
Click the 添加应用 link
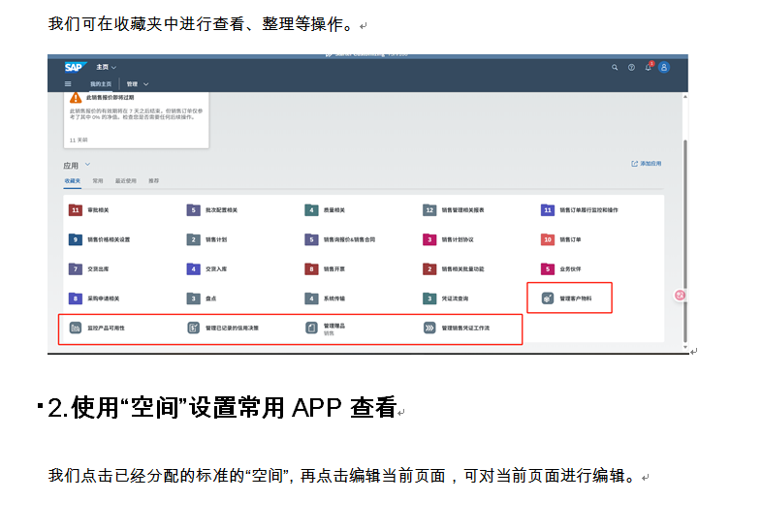tap(647, 164)
